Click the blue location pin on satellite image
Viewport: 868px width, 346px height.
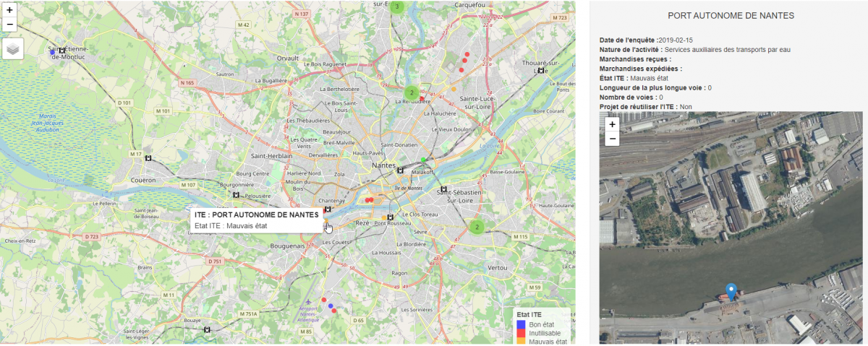click(731, 291)
